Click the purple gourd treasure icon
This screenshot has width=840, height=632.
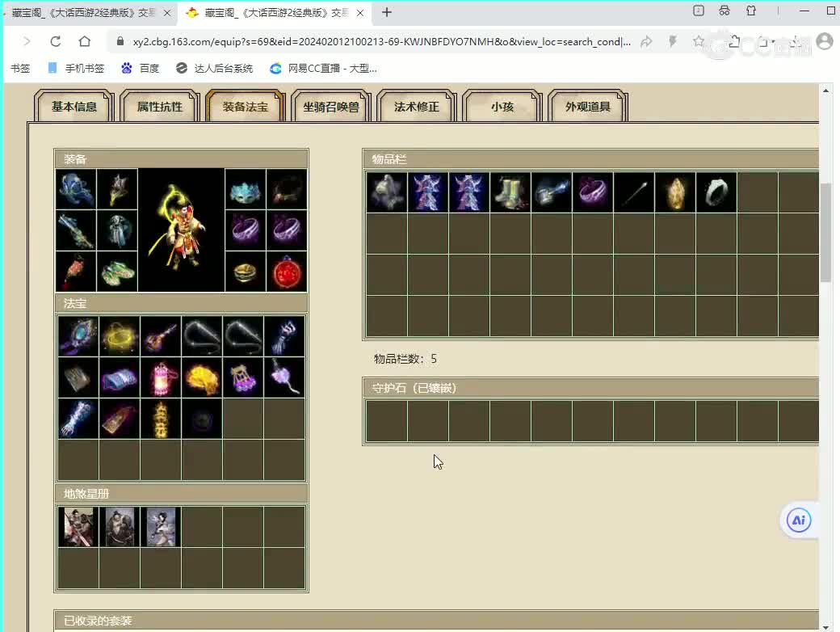coord(284,377)
